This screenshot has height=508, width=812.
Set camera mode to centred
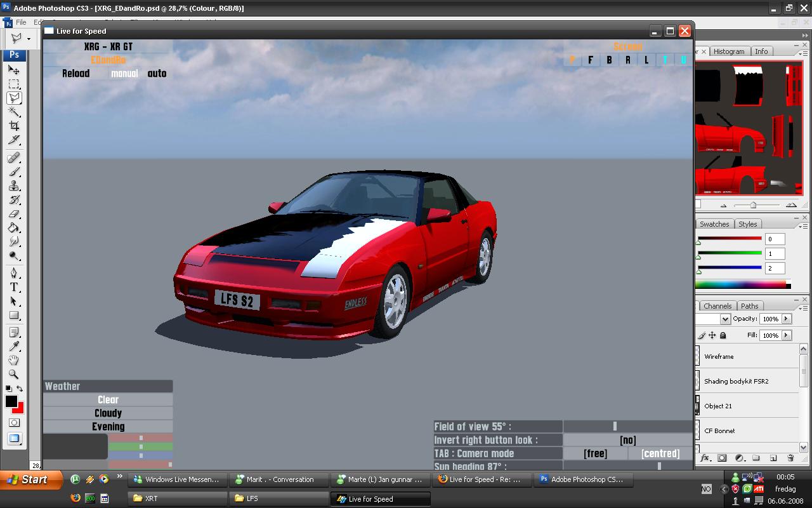(660, 453)
